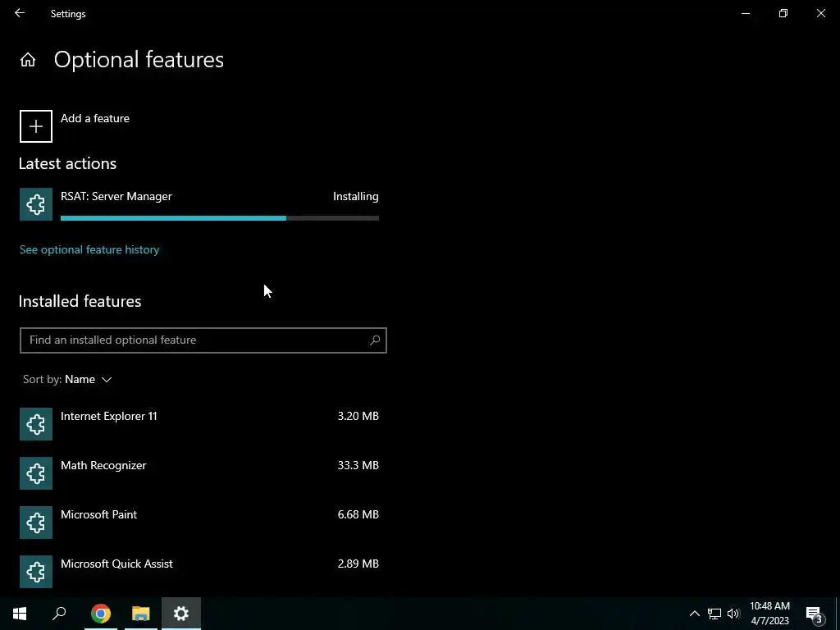This screenshot has width=840, height=630.
Task: Open the Sort by Name dropdown
Action: [67, 379]
